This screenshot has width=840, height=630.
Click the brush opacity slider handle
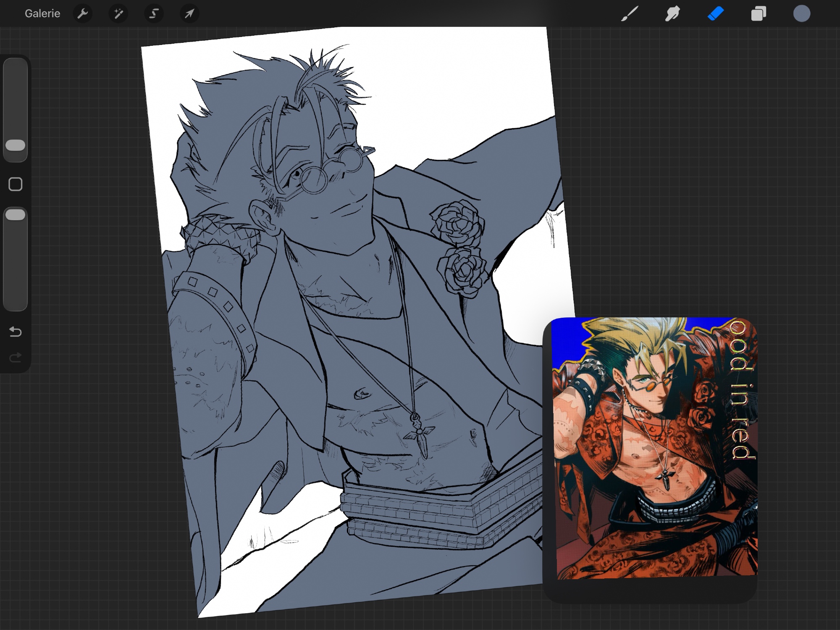click(x=16, y=215)
